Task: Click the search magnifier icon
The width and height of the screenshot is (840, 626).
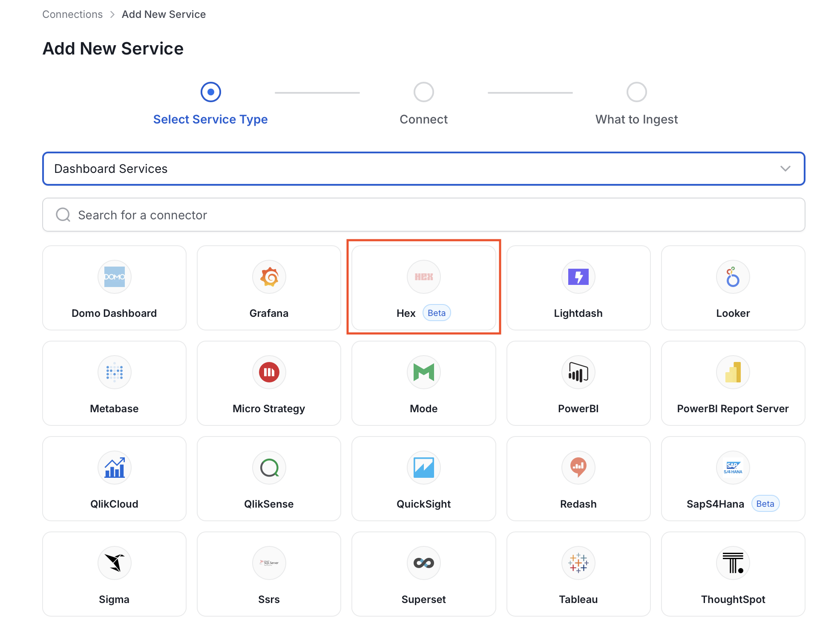Action: coord(63,215)
